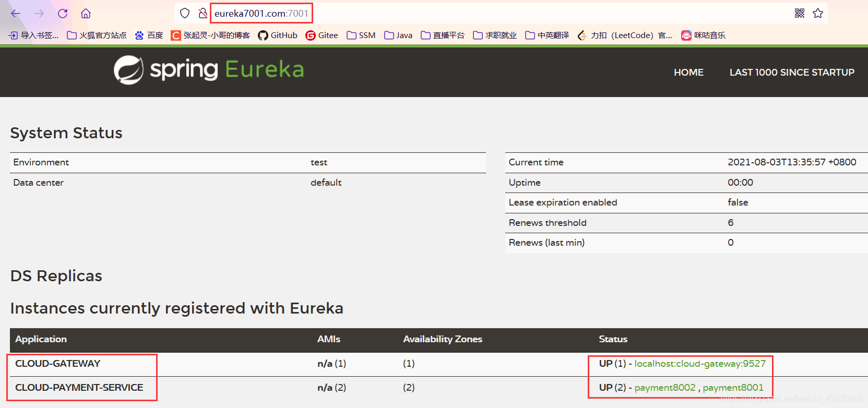Open the 中英翻译 bookmark folder
The width and height of the screenshot is (868, 408).
pos(547,35)
